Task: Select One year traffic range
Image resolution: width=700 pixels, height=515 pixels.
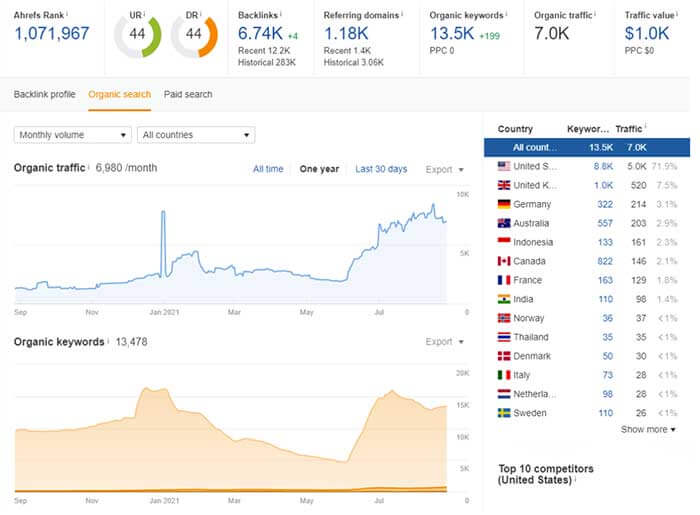Action: [x=320, y=169]
